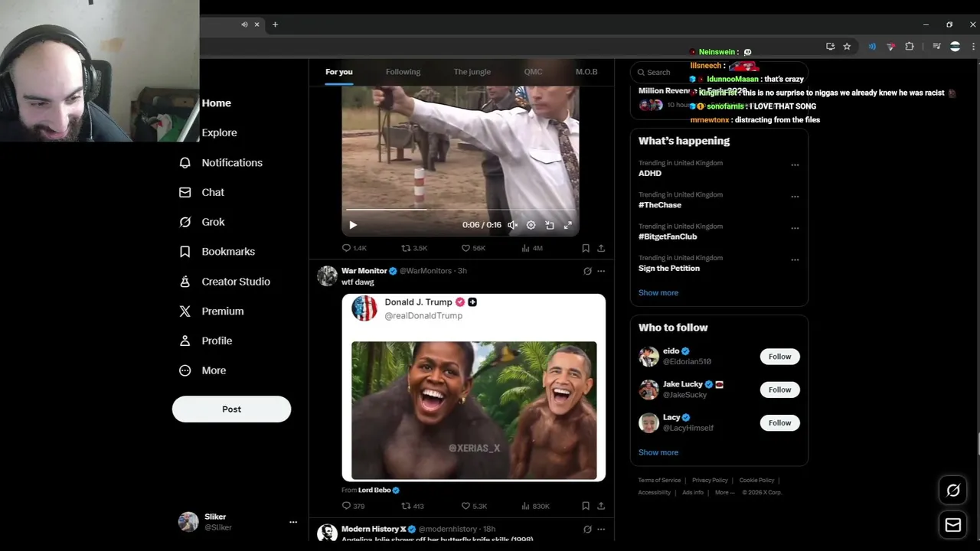Open War Monitor avatar
This screenshot has width=980, height=551.
coord(327,276)
